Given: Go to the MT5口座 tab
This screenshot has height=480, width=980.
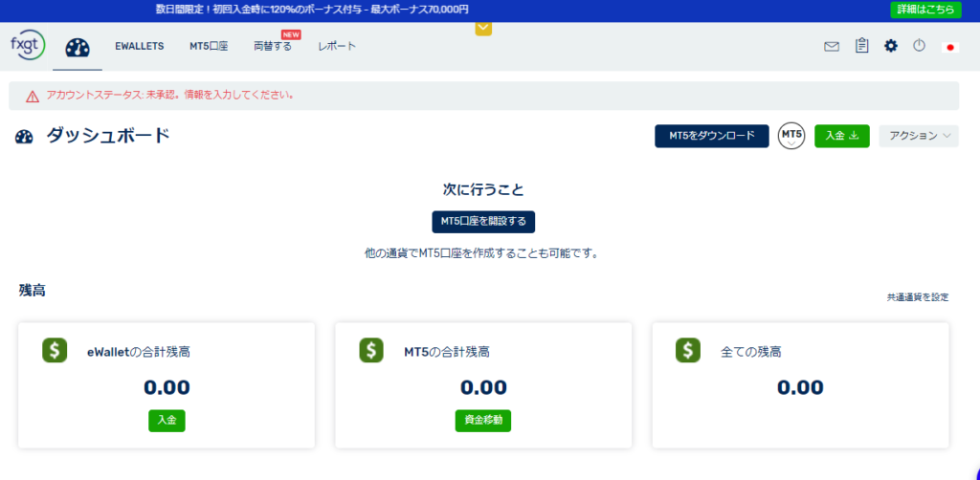Looking at the screenshot, I should coord(209,46).
